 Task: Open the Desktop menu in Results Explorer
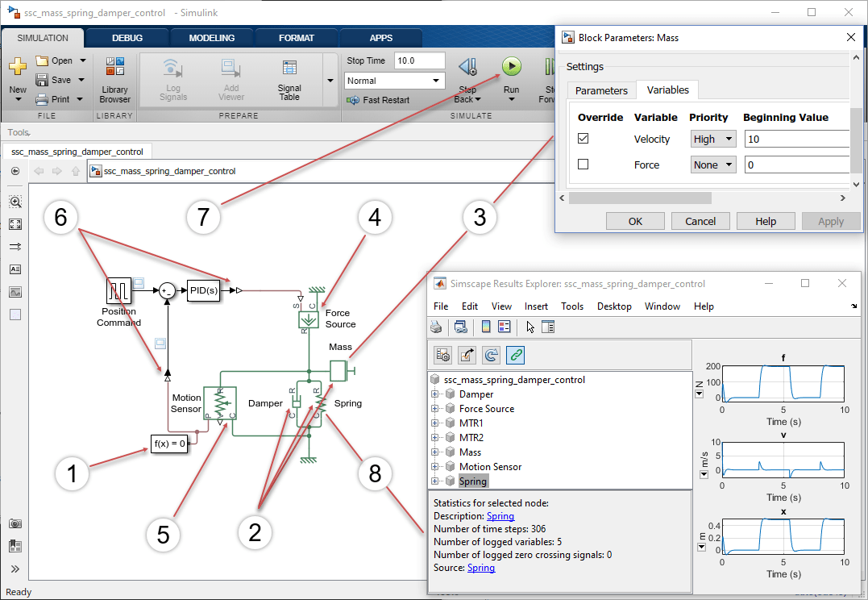coord(614,306)
